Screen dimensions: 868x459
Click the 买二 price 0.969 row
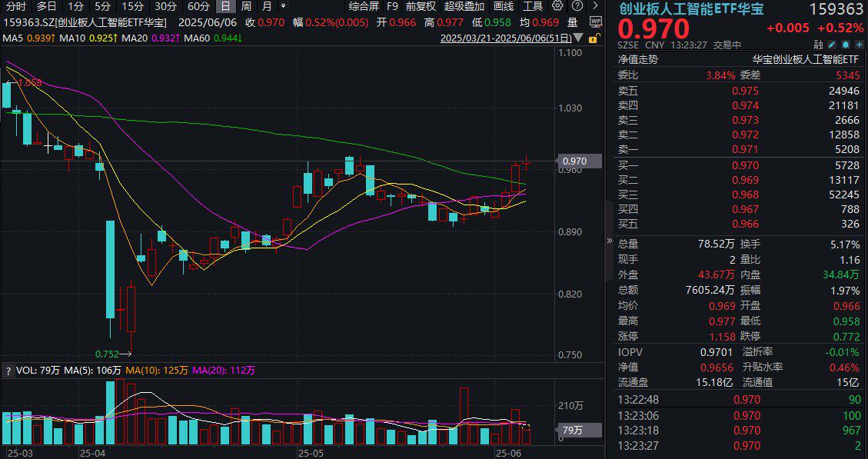pos(739,180)
